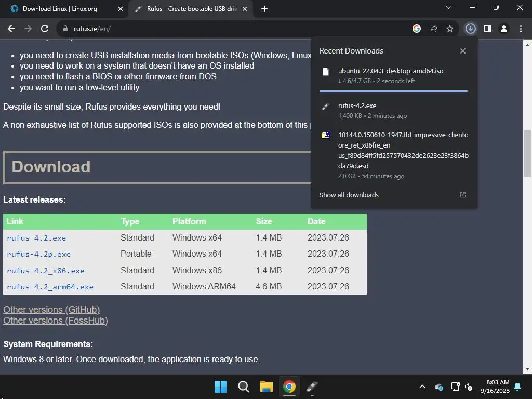This screenshot has height=399, width=532.
Task: Click the scrollbar down arrow
Action: click(x=528, y=370)
